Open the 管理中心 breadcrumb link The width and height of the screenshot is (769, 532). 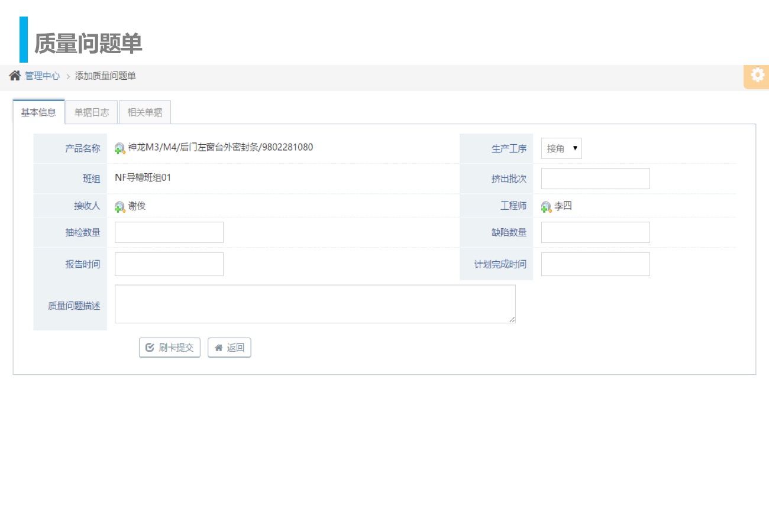42,76
